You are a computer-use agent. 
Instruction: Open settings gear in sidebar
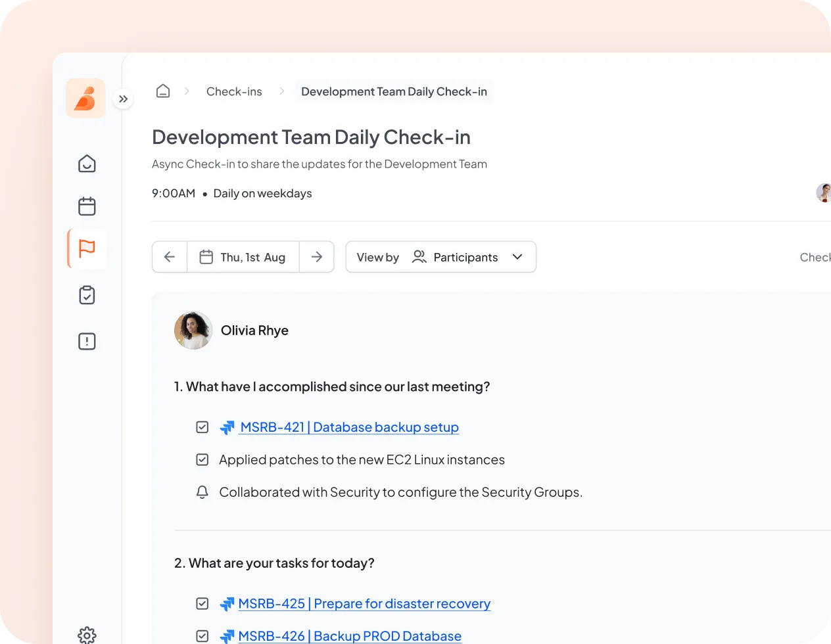pos(87,635)
